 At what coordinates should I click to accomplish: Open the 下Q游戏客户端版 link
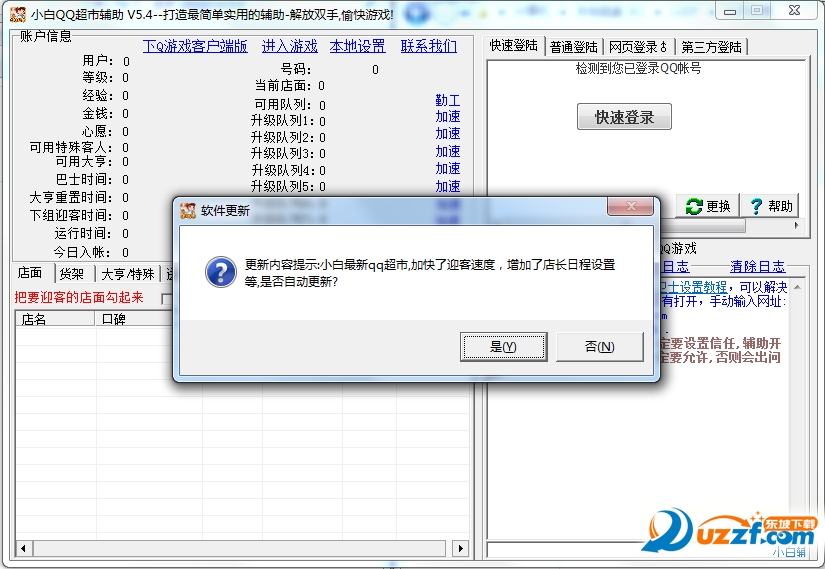tap(195, 46)
